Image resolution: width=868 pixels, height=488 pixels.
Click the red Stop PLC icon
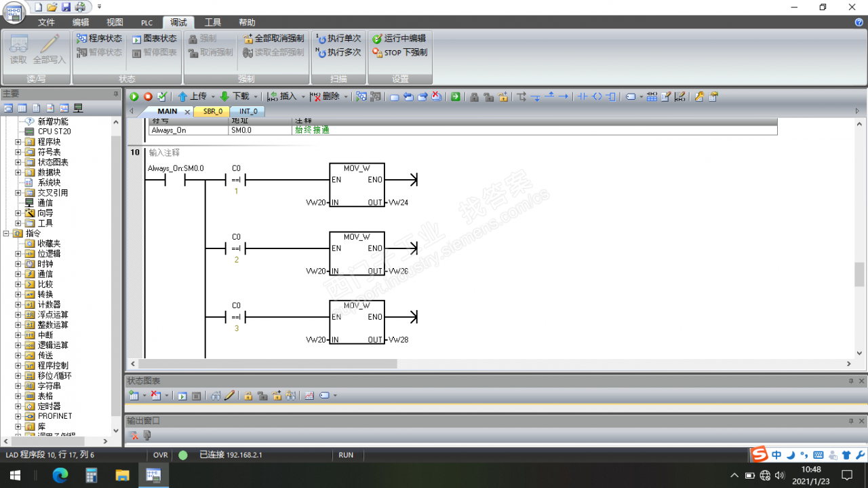[x=148, y=96]
